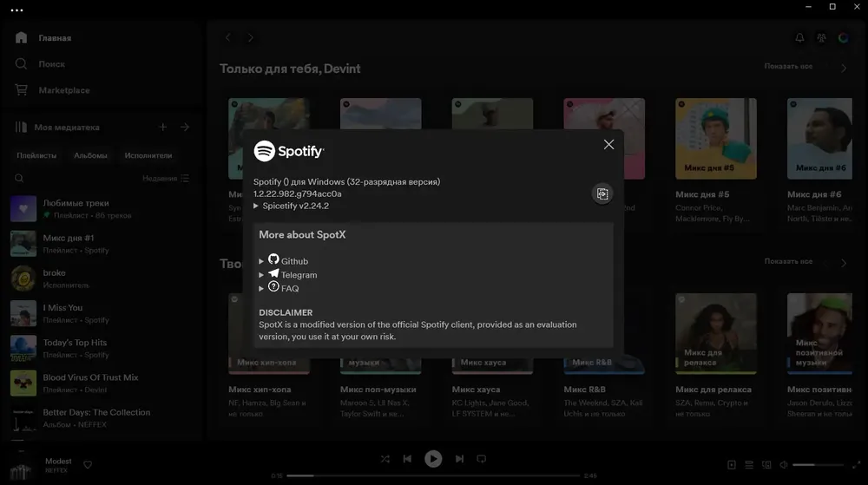The image size is (868, 485).
Task: Adjust the volume slider
Action: coord(818,464)
